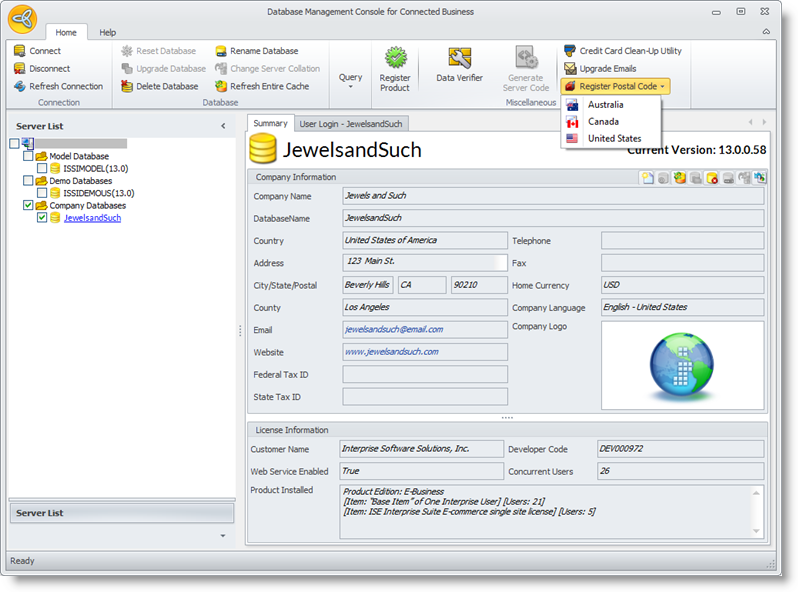Choose Canada from the postal code menu

point(603,122)
